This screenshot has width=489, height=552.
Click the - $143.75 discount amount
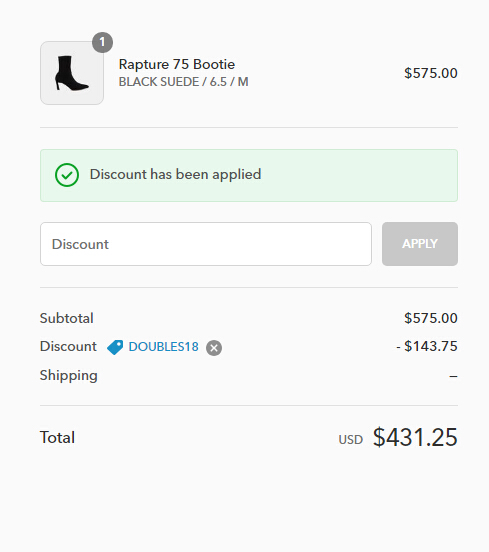(x=427, y=346)
